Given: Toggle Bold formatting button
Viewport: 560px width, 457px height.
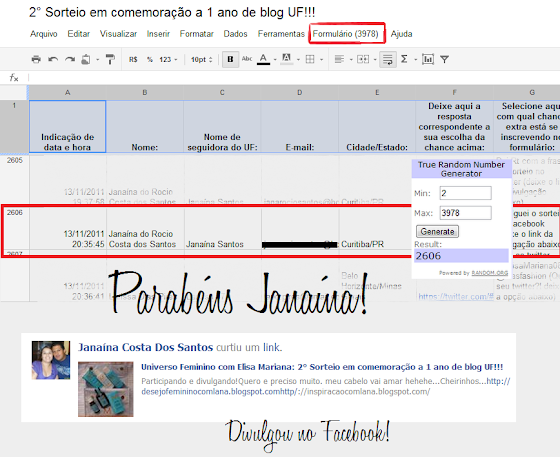Looking at the screenshot, I should 230,59.
